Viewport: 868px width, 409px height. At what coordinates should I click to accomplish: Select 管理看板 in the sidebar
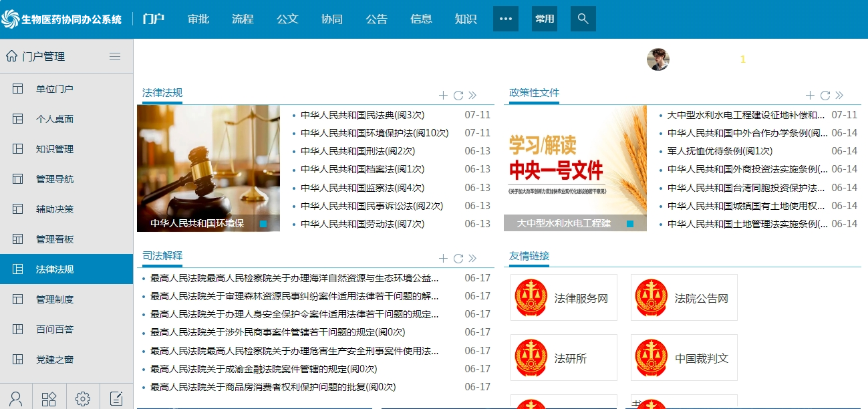tap(67, 239)
